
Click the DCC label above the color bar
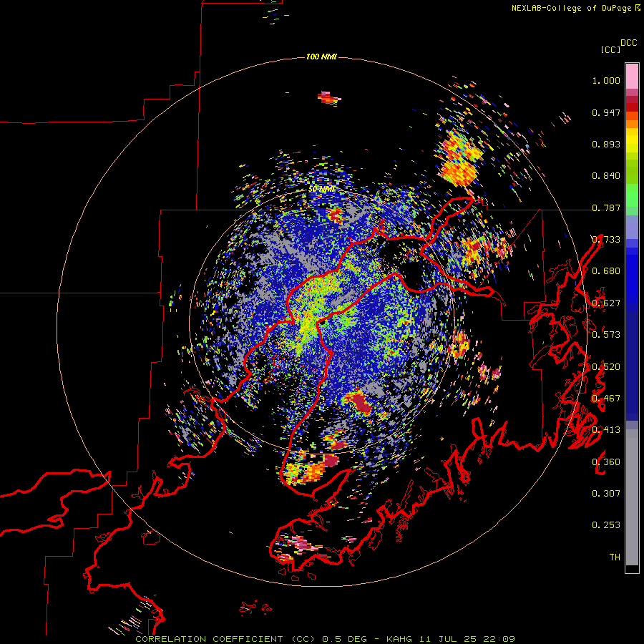629,43
